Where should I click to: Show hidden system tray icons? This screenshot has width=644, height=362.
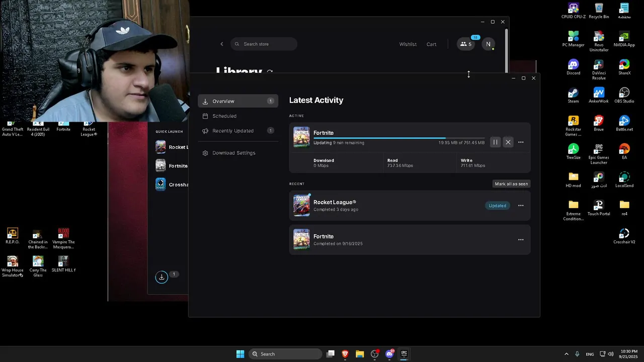click(567, 354)
